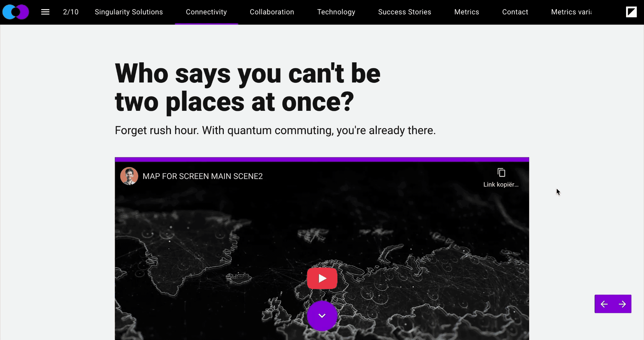This screenshot has height=340, width=644.
Task: Select the Connectivity tab
Action: click(206, 12)
